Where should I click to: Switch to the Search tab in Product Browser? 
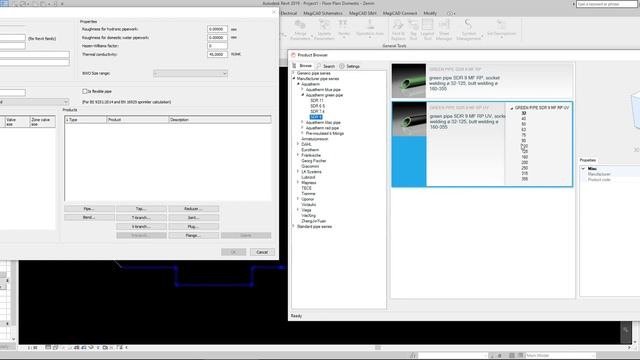329,66
